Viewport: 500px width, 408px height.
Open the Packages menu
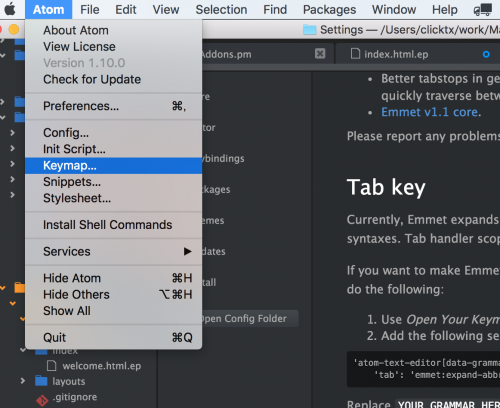click(329, 10)
